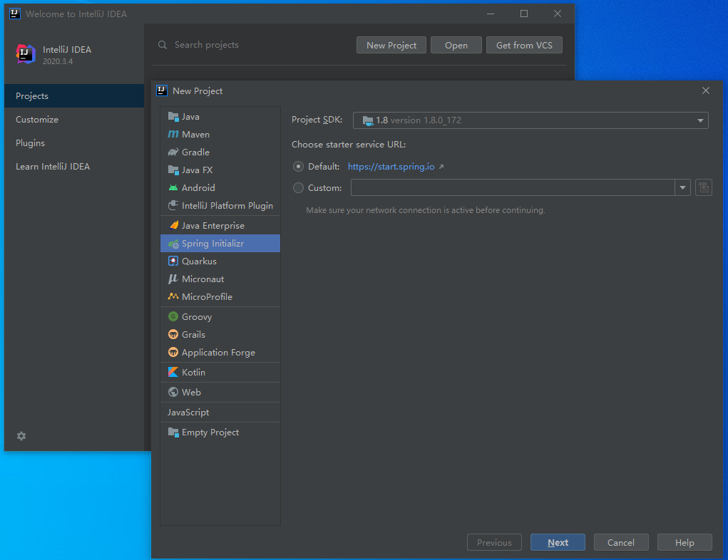Click the Java FX folder icon

click(x=173, y=170)
